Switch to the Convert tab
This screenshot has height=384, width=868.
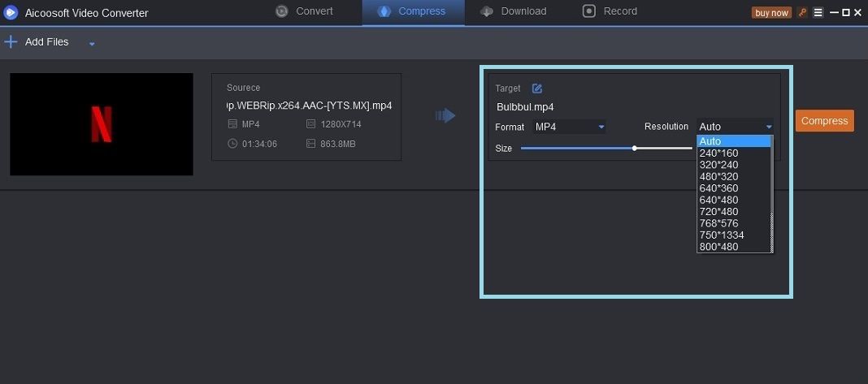305,11
